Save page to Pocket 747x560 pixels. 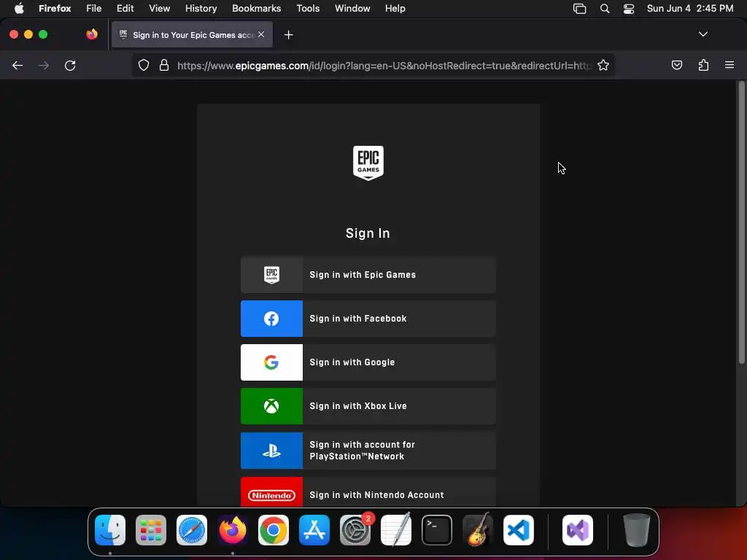coord(676,65)
